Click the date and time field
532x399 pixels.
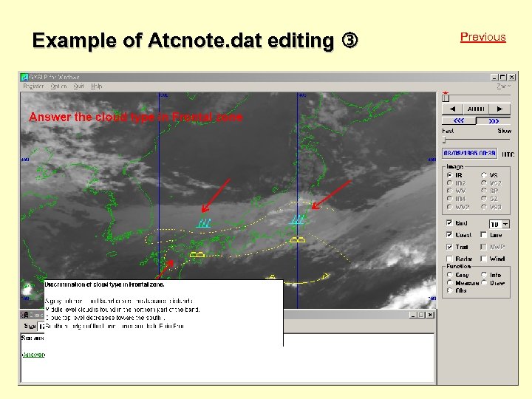[x=470, y=154]
